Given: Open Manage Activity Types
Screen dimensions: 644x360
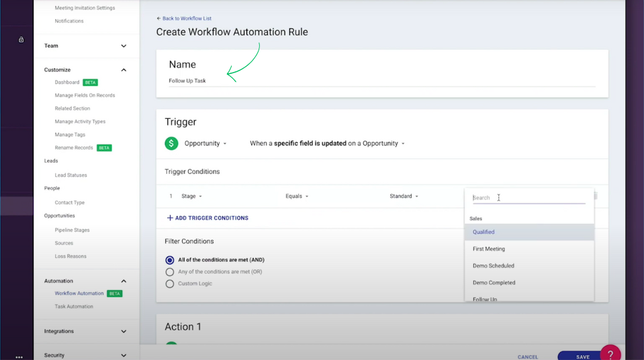Looking at the screenshot, I should tap(80, 122).
